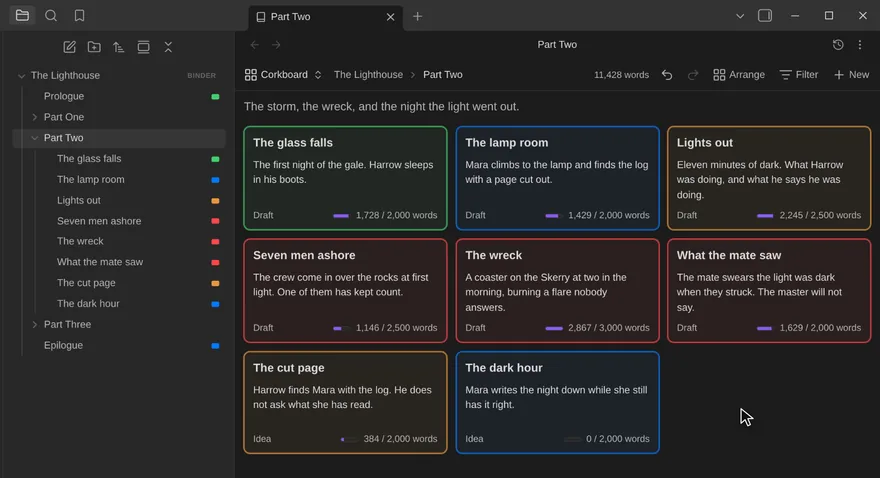Image resolution: width=880 pixels, height=478 pixels.
Task: Open the files binder icon
Action: (x=22, y=16)
